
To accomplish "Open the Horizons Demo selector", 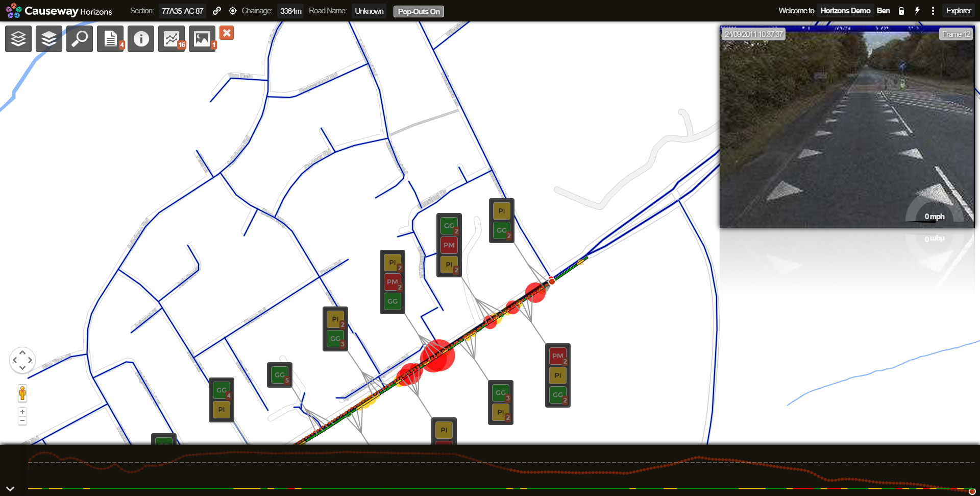I will 845,11.
